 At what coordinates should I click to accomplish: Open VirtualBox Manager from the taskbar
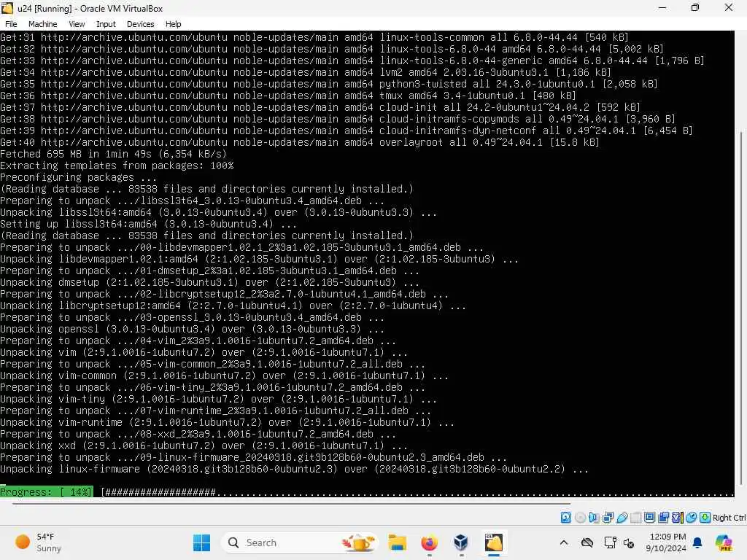(461, 542)
